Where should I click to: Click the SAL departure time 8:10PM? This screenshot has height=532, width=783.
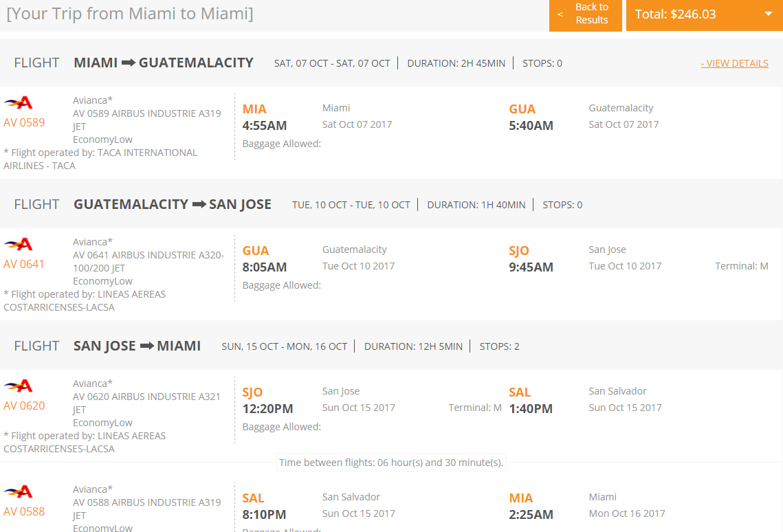click(x=265, y=515)
